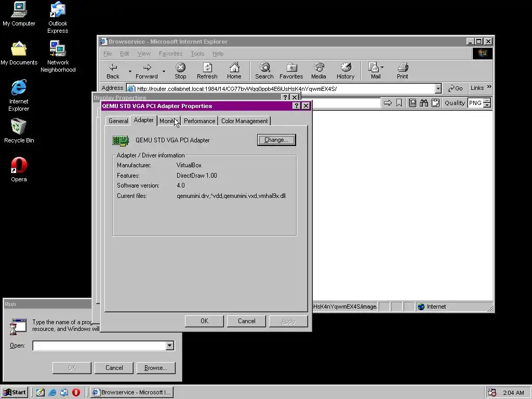Show browsing History pane

coord(345,71)
